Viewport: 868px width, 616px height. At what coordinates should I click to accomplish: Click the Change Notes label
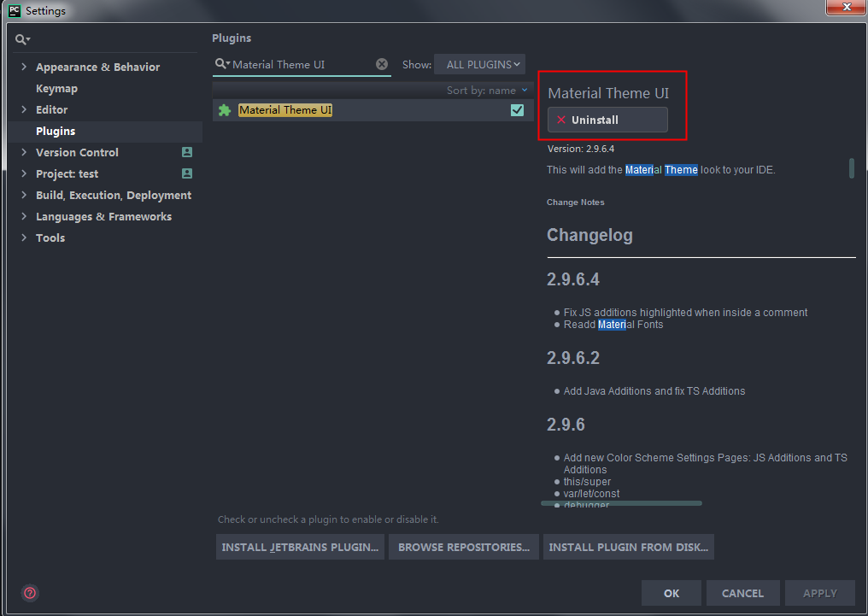[576, 202]
